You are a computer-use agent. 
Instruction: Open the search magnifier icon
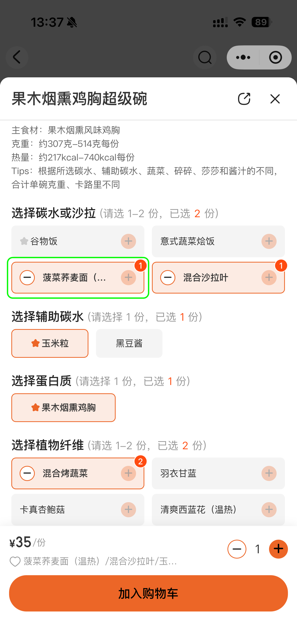(205, 57)
